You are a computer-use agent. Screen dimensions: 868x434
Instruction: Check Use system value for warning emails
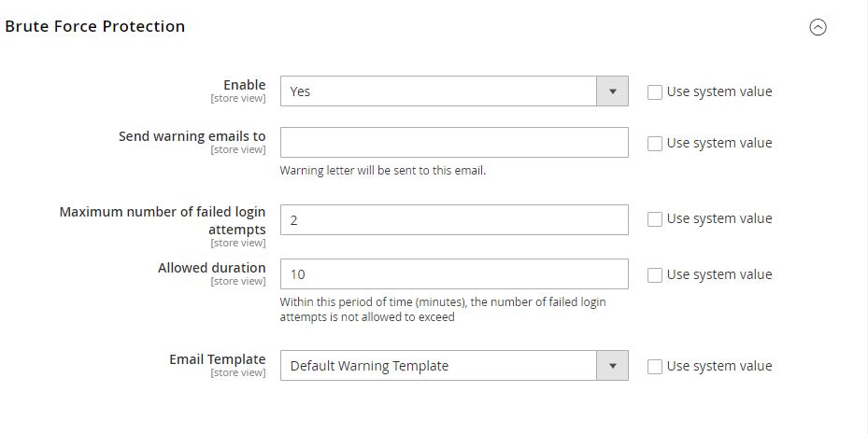655,144
